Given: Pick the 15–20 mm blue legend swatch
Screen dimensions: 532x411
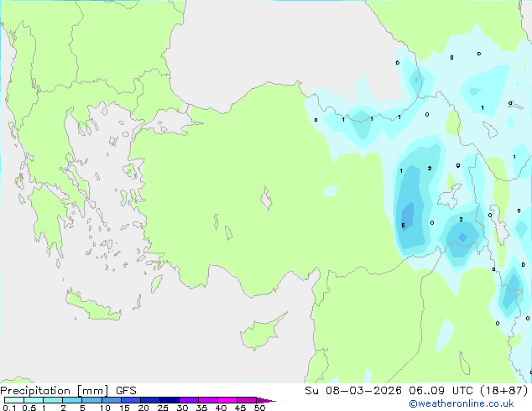Looking at the screenshot, I should (x=130, y=400).
